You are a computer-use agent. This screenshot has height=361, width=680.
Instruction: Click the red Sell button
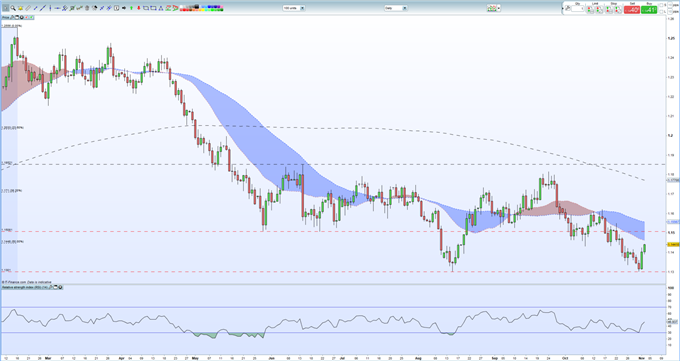point(632,10)
